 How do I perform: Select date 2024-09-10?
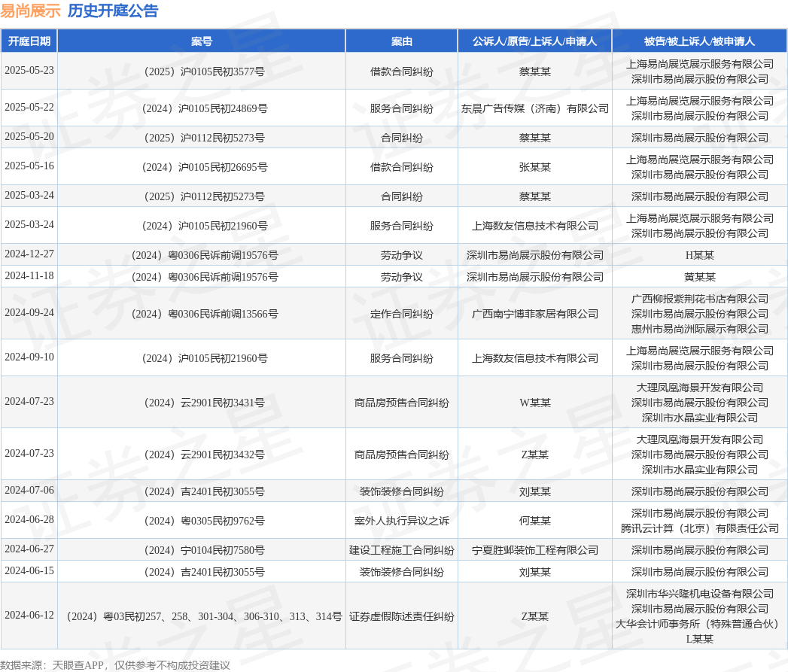point(29,357)
